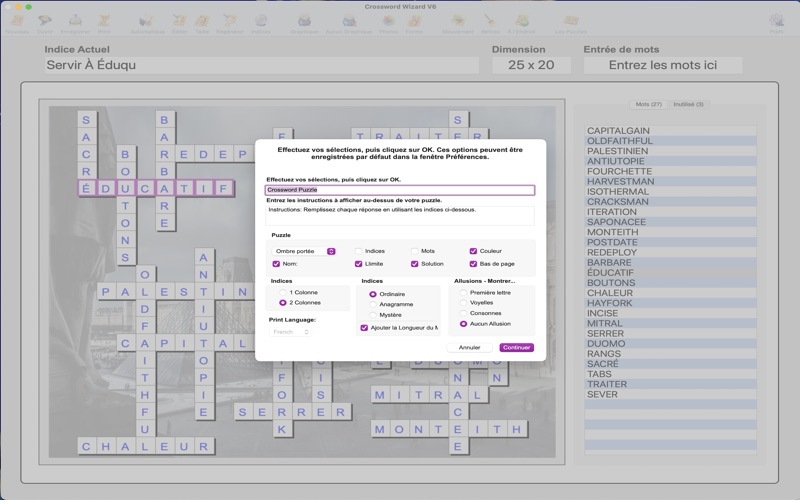Click the Ouvrir toolbar icon
The image size is (800, 500).
click(44, 21)
